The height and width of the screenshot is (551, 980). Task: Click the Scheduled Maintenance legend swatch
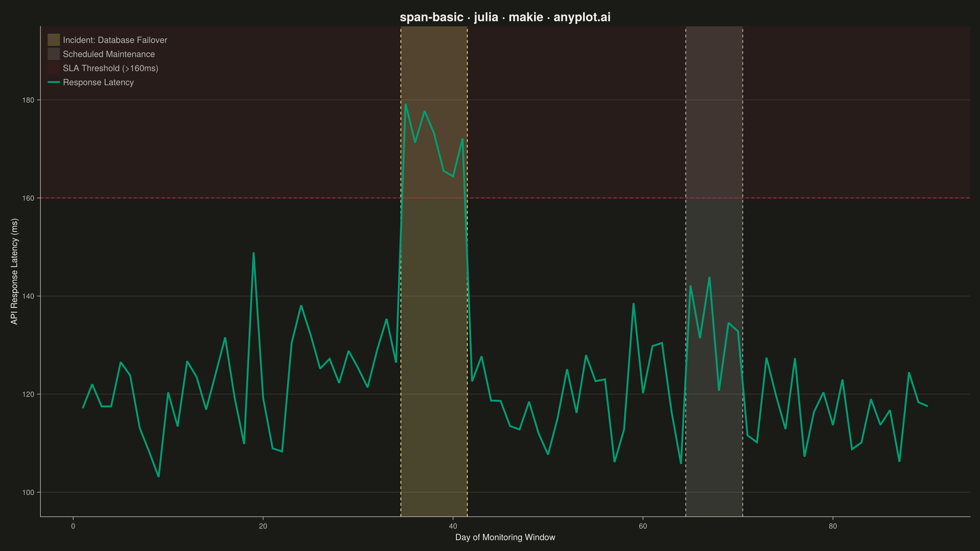coord(54,54)
